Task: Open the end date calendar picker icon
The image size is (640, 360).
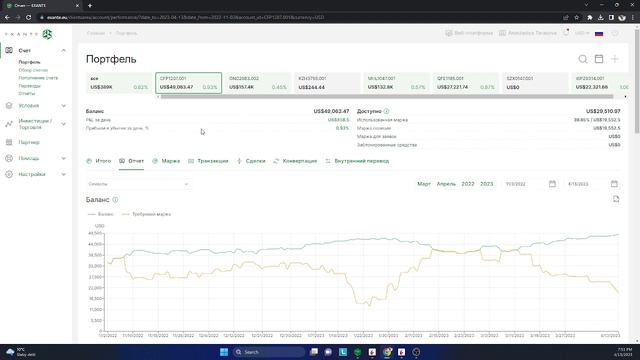Action: point(614,184)
